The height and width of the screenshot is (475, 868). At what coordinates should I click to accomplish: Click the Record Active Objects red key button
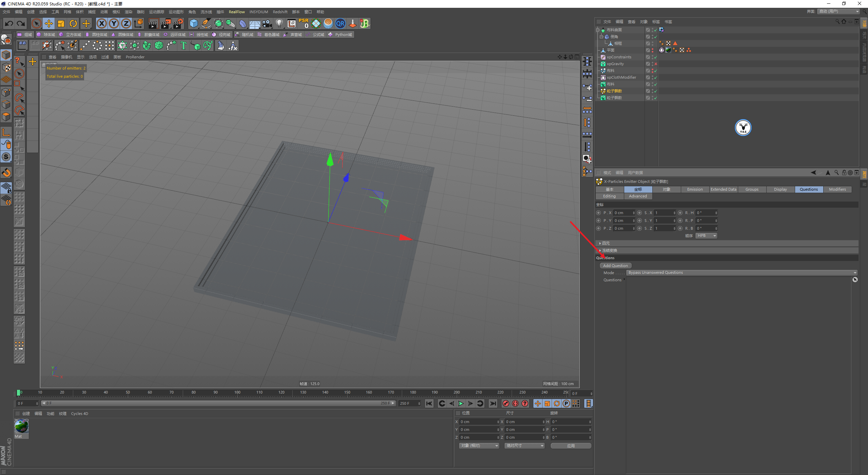tap(506, 403)
